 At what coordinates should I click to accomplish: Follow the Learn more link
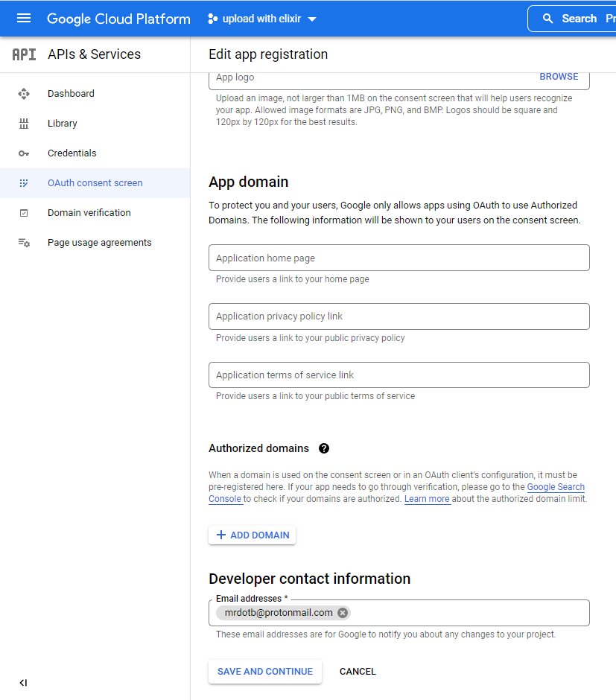427,499
